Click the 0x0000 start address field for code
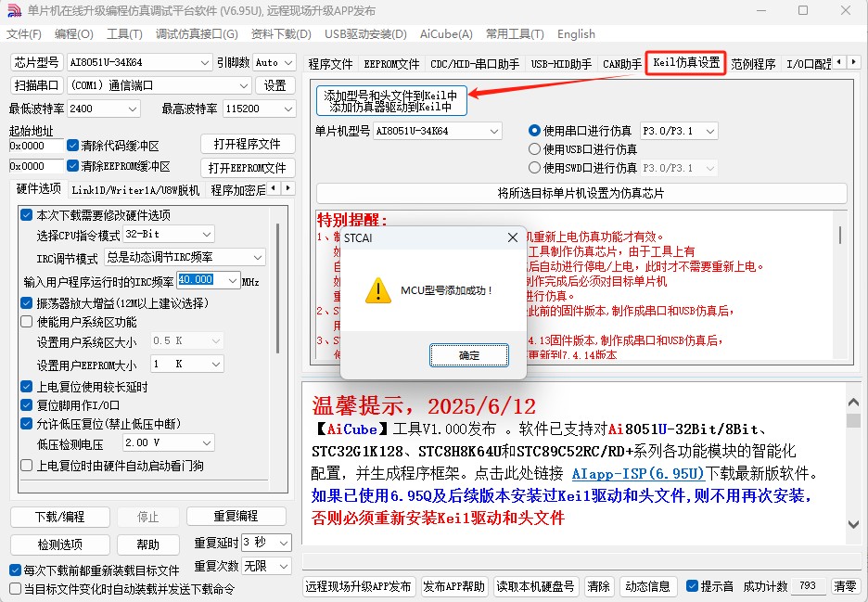 tap(36, 146)
